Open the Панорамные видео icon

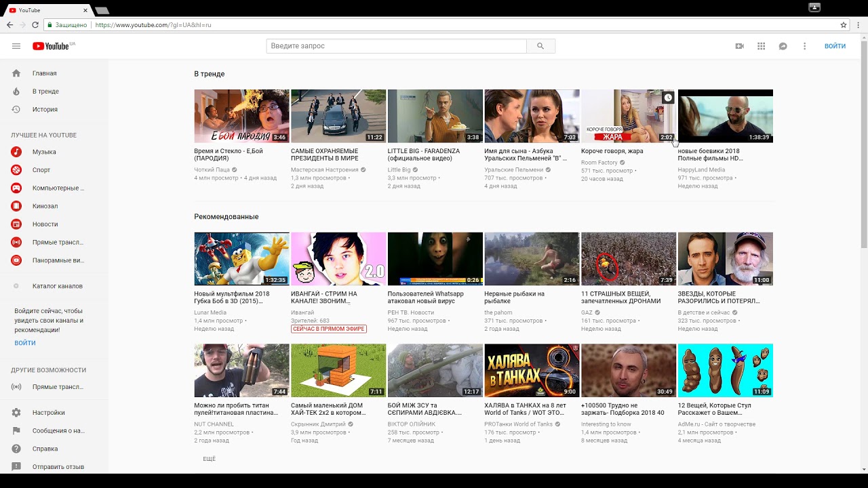(x=16, y=260)
